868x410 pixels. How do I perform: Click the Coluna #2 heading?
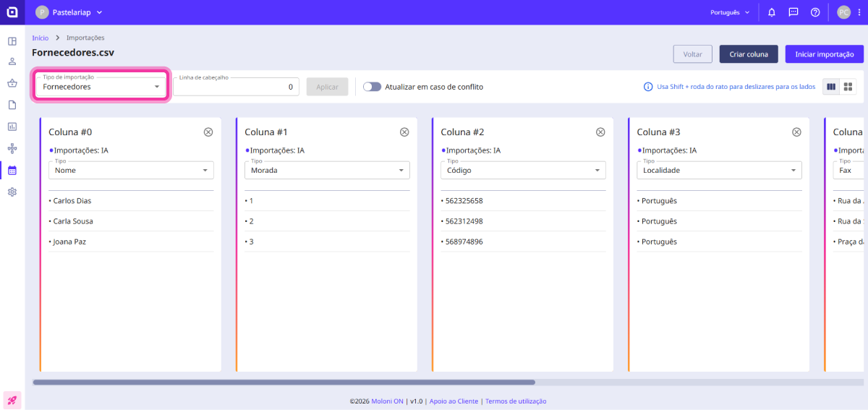tap(462, 132)
